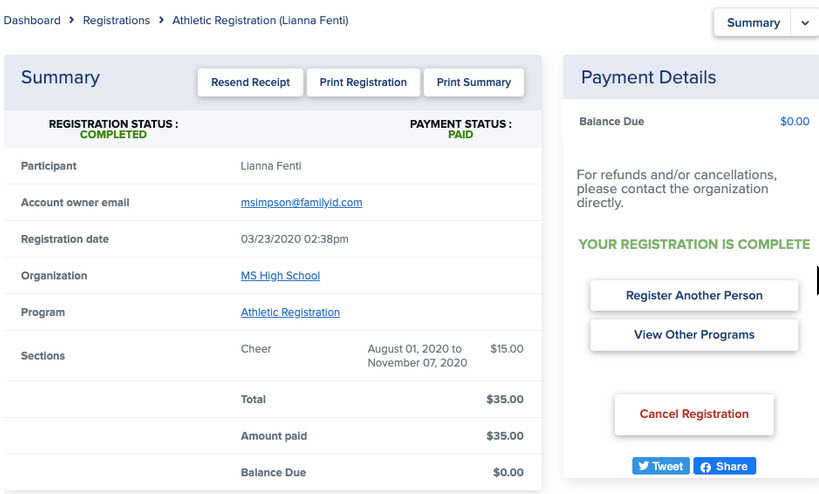Click the chevron after Dashboard breadcrumb
This screenshot has width=819, height=494.
(x=72, y=20)
